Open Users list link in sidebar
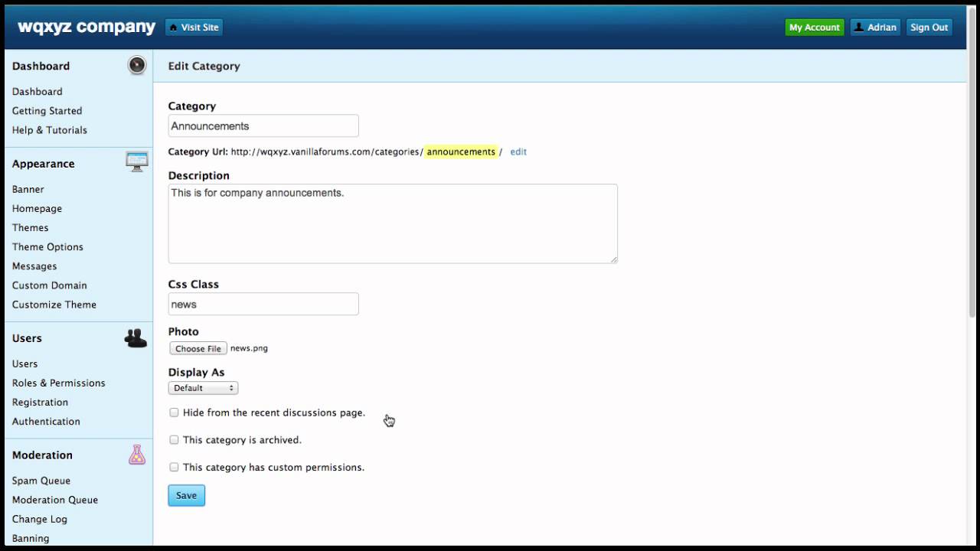This screenshot has width=980, height=551. 24,364
